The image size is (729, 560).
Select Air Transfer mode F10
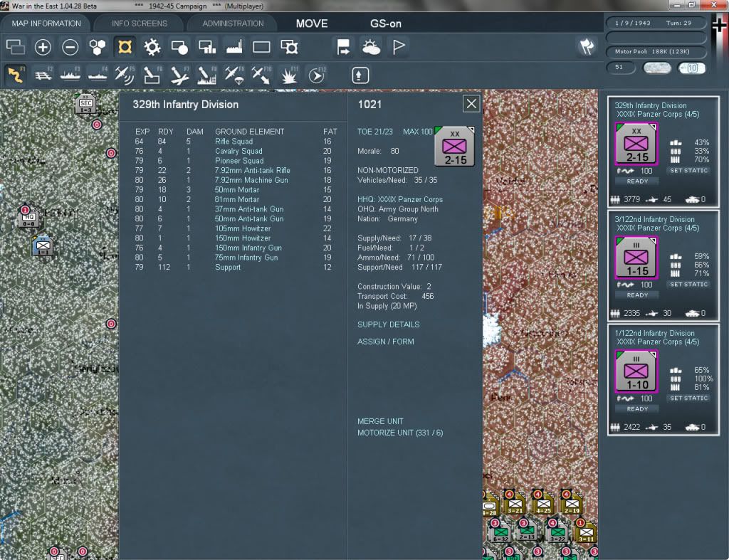tap(261, 75)
